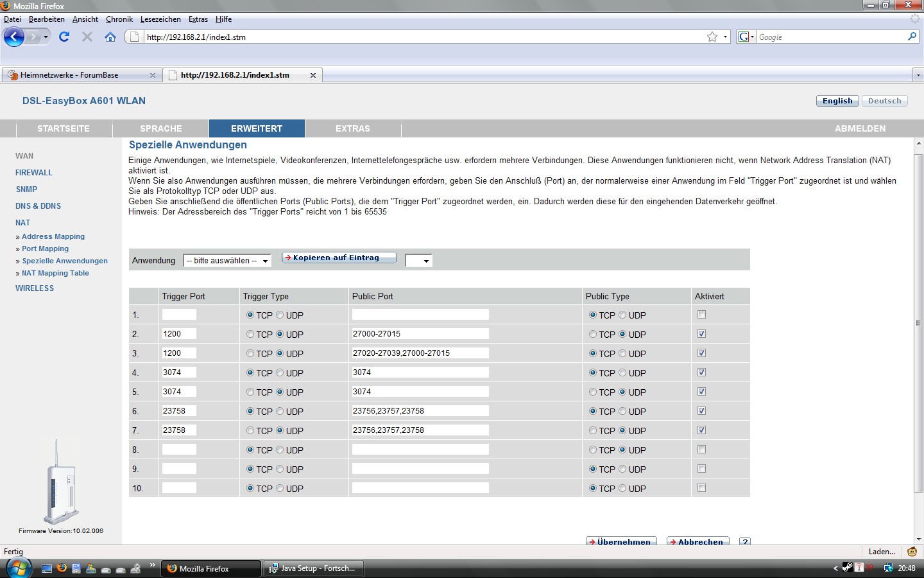Select TCP trigger type for row 2
The width and height of the screenshot is (924, 578).
[250, 334]
